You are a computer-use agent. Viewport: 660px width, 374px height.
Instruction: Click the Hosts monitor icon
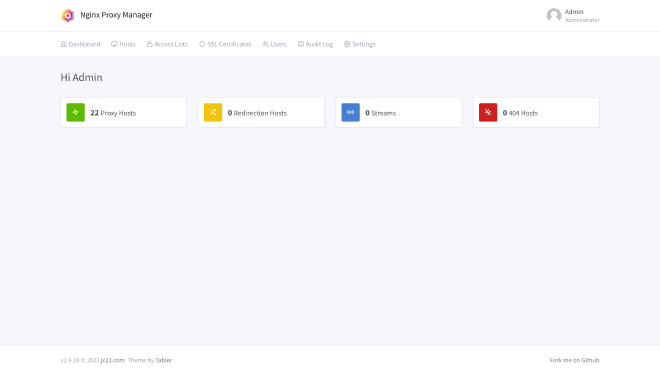[x=114, y=44]
